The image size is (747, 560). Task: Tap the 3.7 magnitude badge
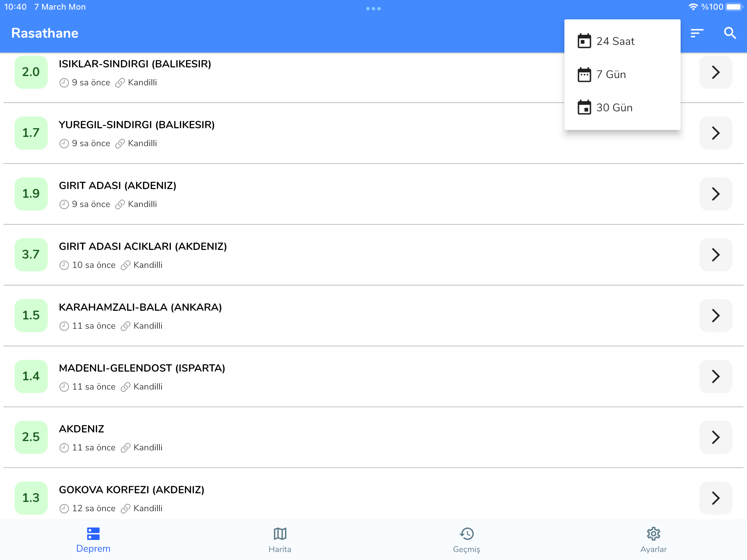point(31,255)
